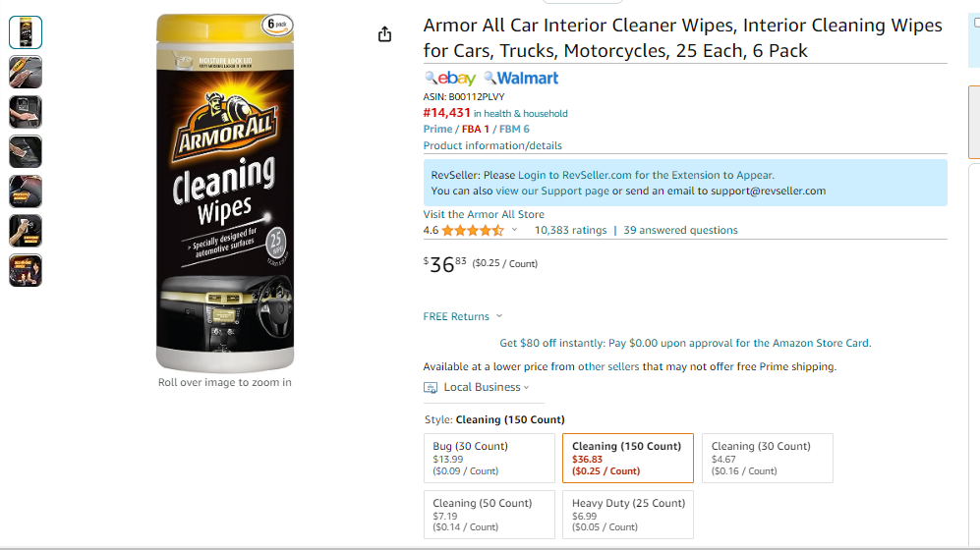This screenshot has height=550, width=980.
Task: Select the first product thumbnail image
Action: click(26, 32)
